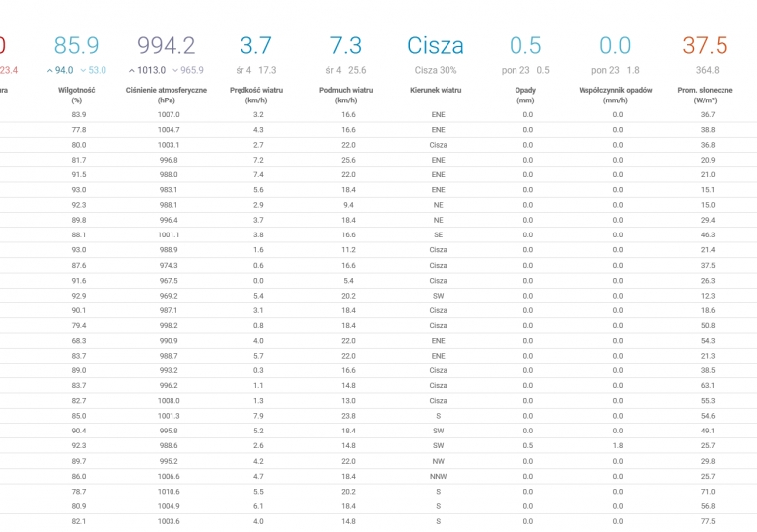Select the 1010.6 pressure cell in the table
Screen dimensions: 757x532
169,491
